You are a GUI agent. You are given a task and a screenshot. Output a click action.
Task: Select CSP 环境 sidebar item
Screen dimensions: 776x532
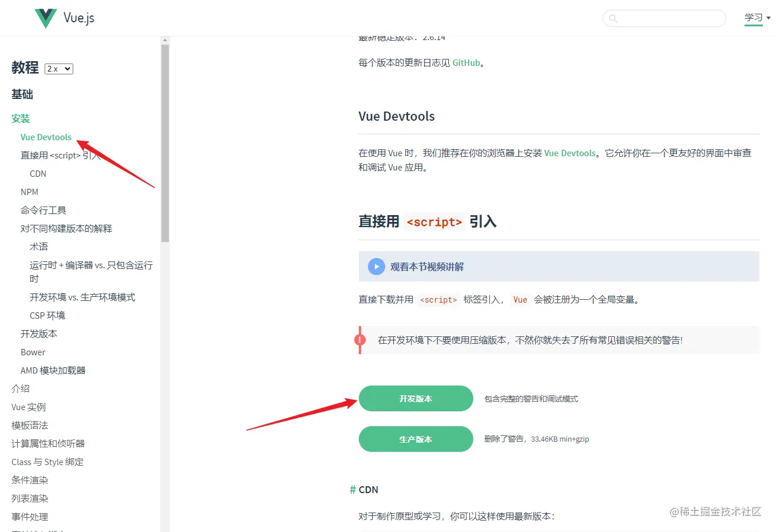[x=47, y=316]
